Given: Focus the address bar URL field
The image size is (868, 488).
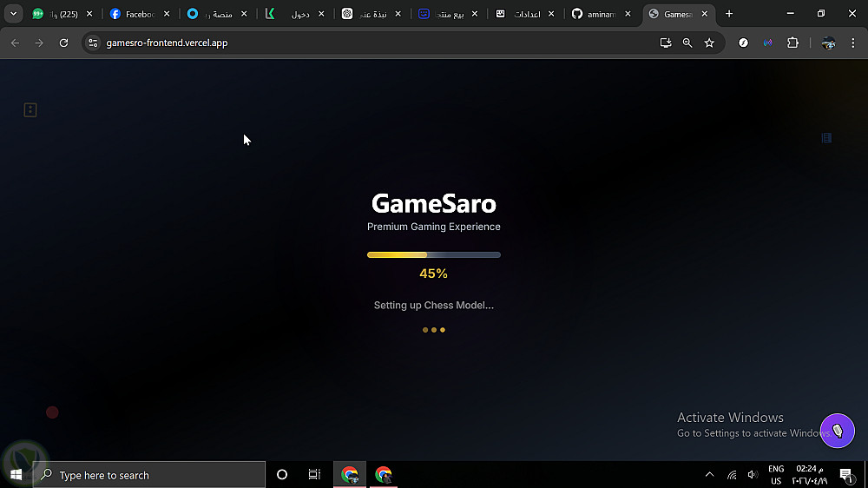Looking at the screenshot, I should tap(377, 43).
